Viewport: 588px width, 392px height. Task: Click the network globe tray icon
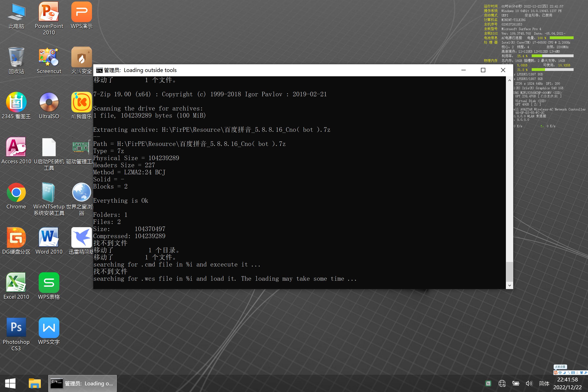[x=502, y=383]
